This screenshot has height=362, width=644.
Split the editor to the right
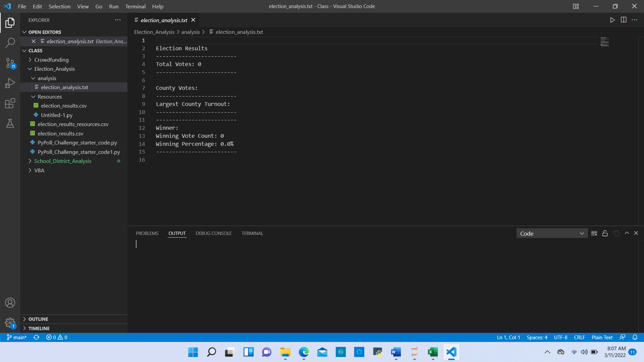tap(624, 20)
